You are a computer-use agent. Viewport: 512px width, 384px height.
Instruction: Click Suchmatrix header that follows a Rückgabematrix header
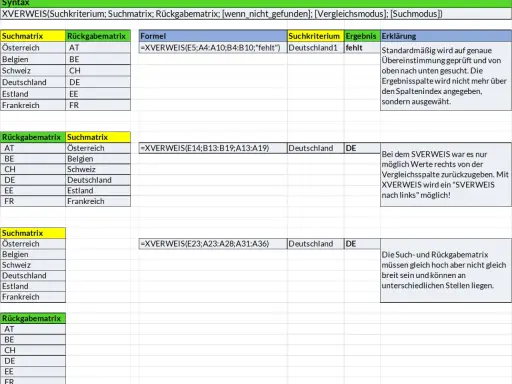pyautogui.click(x=98, y=137)
